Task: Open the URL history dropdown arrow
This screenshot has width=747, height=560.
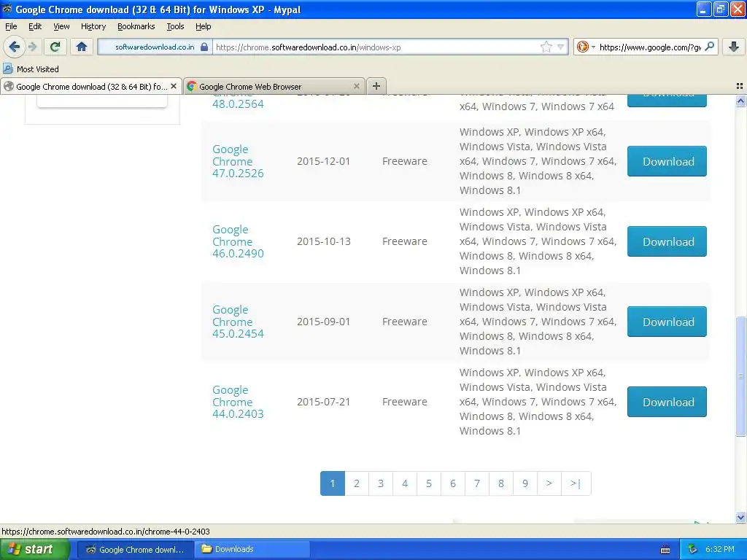Action: (x=561, y=47)
